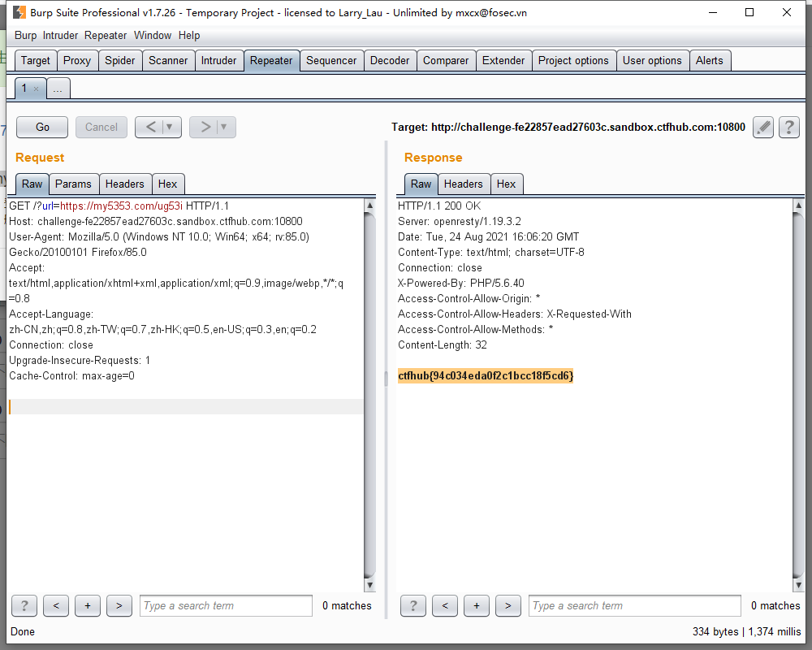Click the pencil edit-target icon
This screenshot has width=812, height=650.
pos(763,127)
